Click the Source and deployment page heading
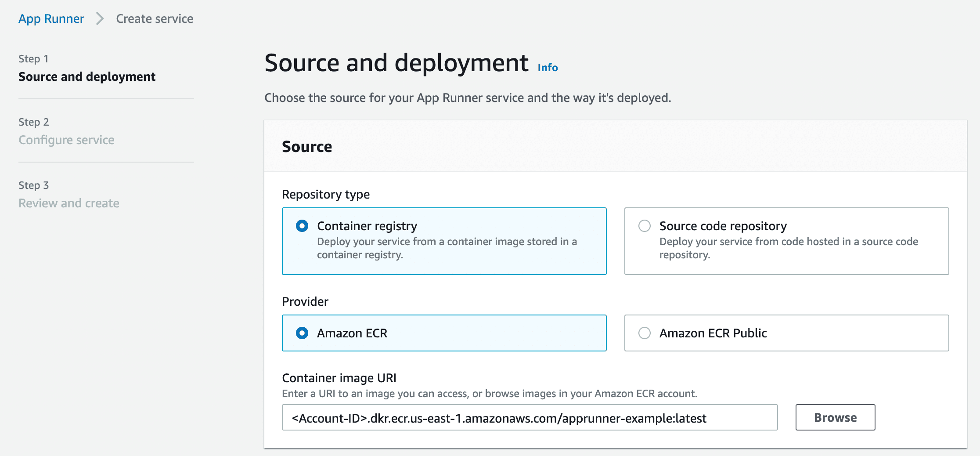980x456 pixels. 396,63
